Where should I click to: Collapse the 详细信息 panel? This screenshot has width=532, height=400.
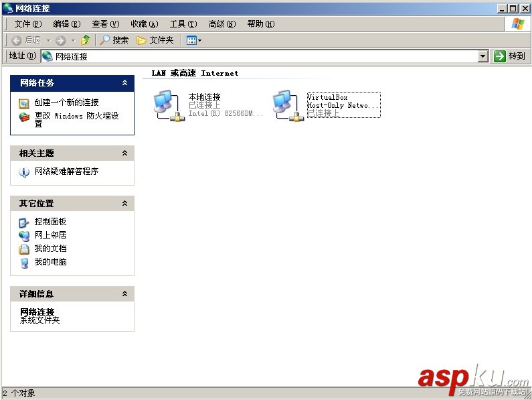(x=125, y=293)
